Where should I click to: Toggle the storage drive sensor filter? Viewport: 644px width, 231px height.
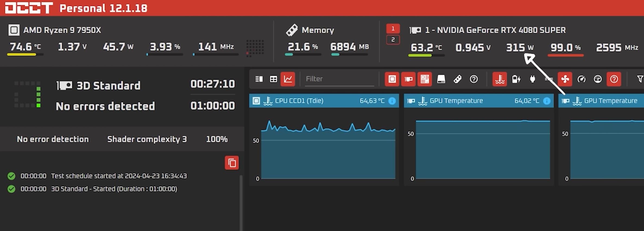click(441, 79)
